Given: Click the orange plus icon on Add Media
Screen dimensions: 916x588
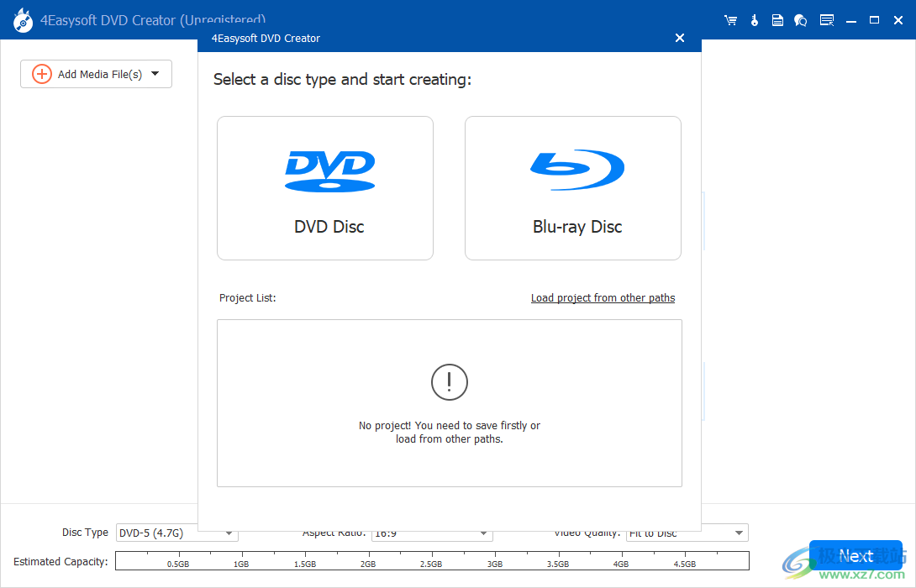Looking at the screenshot, I should (40, 74).
